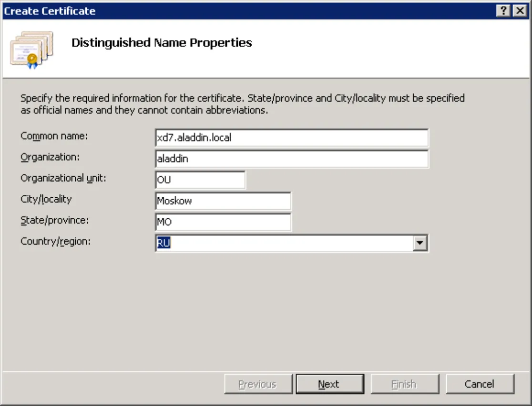Click the "Organizational unit:" label
Viewport: 532px width, 406px height.
(x=63, y=178)
